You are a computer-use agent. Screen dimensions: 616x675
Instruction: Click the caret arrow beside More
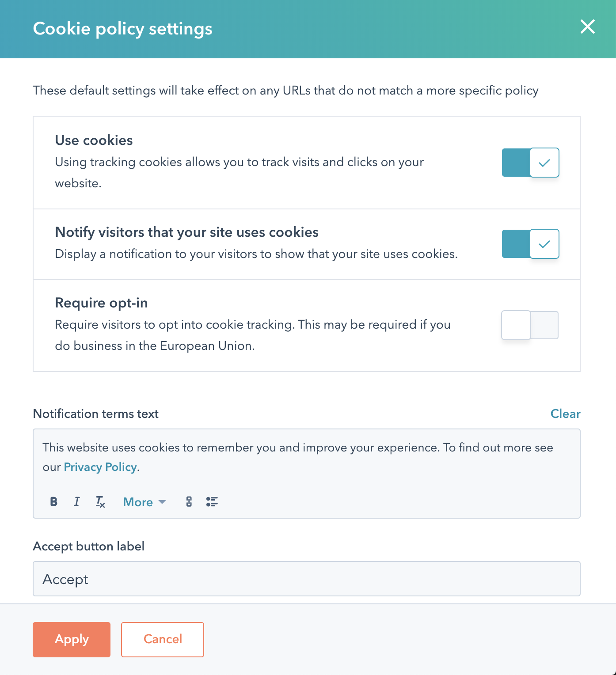point(162,502)
